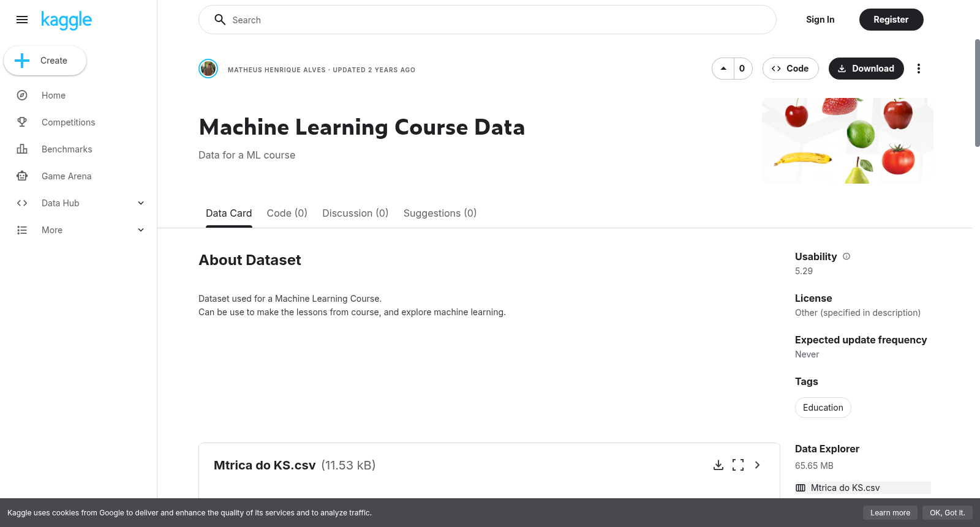Screen dimensions: 980x527
Task: Click OK, Got it cookie button
Action: pyautogui.click(x=948, y=513)
